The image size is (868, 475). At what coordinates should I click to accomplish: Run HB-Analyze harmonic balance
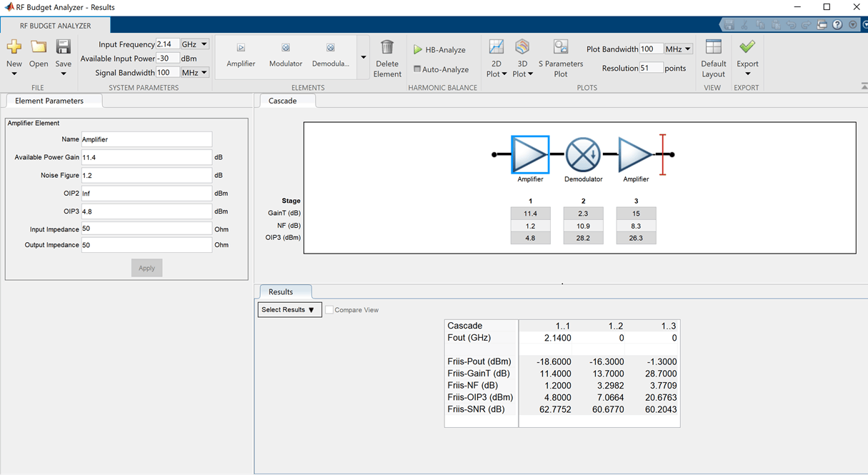tap(439, 50)
